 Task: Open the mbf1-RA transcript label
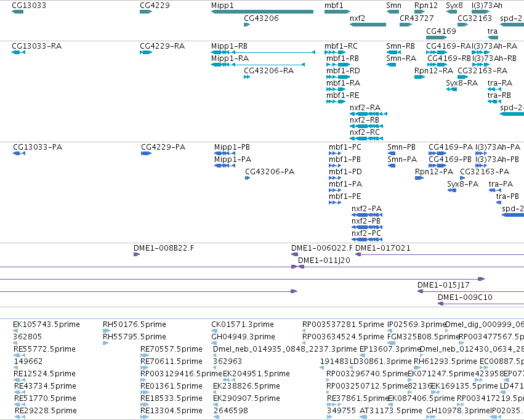point(343,83)
